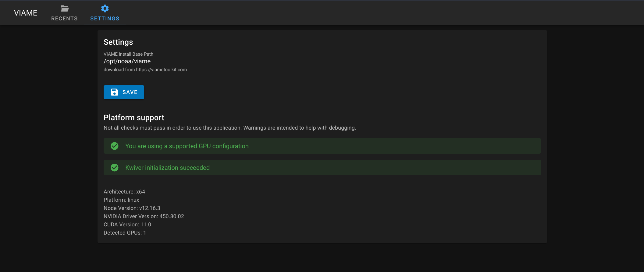Click the Node Version: v12.16.3 line
The height and width of the screenshot is (272, 644).
pyautogui.click(x=132, y=208)
